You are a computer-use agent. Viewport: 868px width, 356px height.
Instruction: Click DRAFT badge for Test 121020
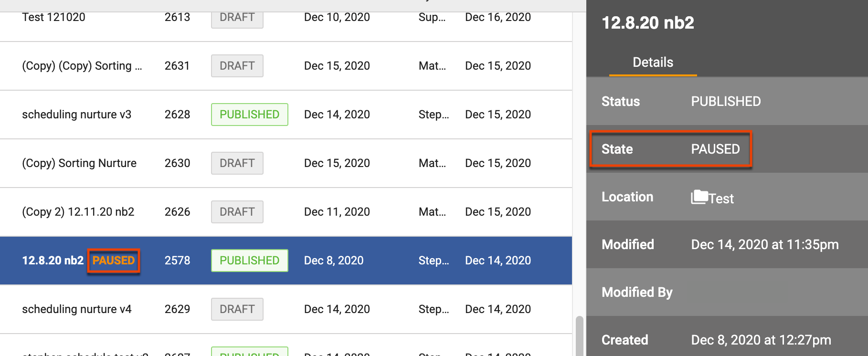click(x=237, y=18)
